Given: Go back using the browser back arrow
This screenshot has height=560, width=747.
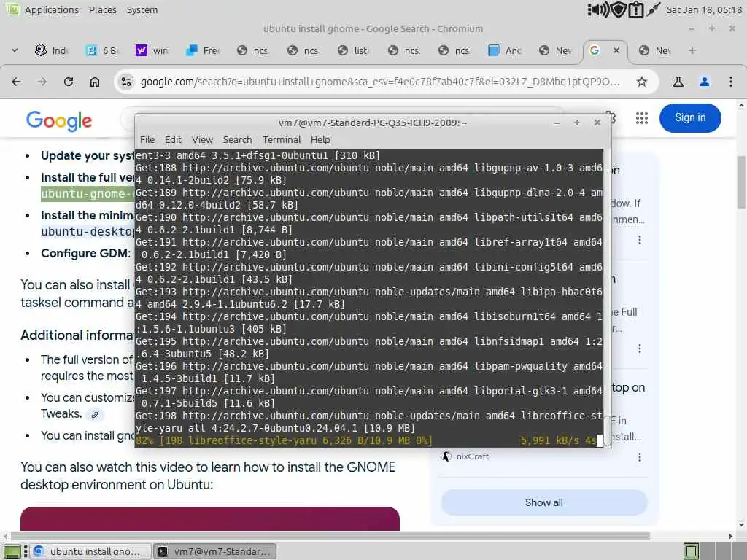Looking at the screenshot, I should pos(16,82).
